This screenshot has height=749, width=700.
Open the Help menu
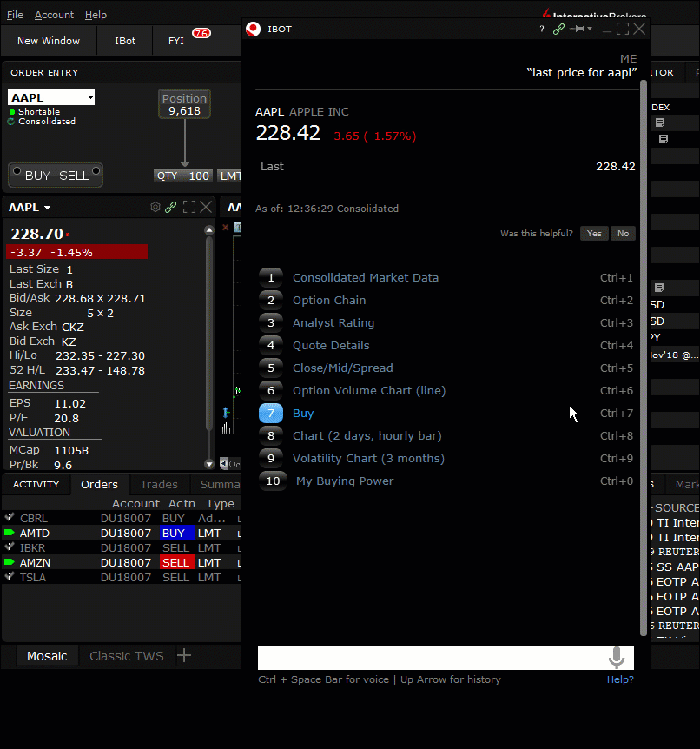coord(96,15)
